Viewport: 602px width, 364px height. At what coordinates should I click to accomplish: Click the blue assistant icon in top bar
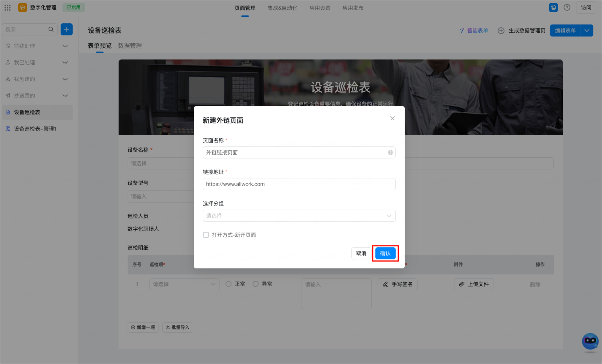[553, 8]
